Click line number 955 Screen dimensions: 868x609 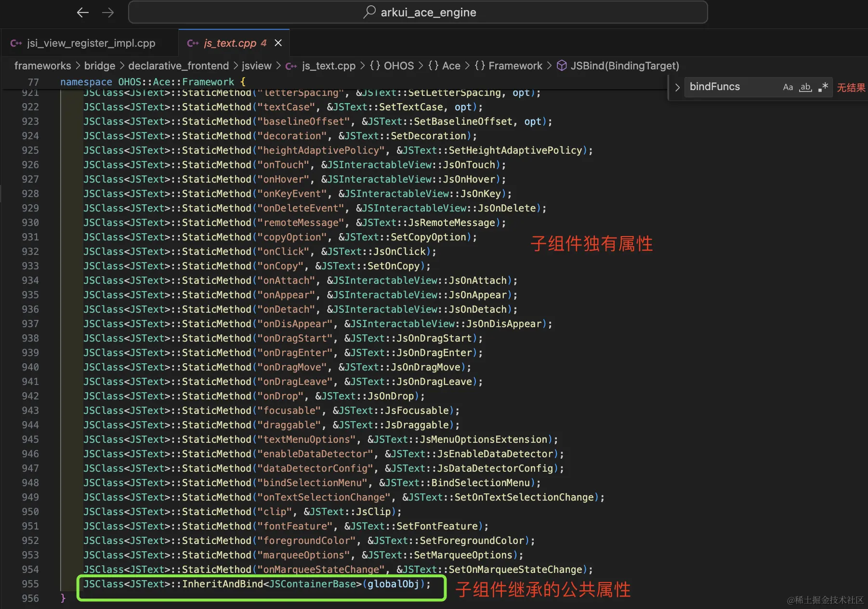[x=30, y=584]
